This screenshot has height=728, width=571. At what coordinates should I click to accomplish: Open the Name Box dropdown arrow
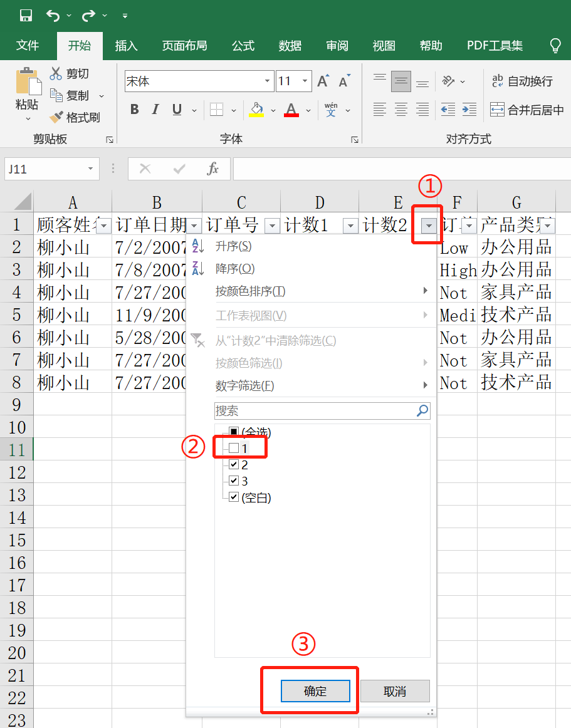point(91,169)
